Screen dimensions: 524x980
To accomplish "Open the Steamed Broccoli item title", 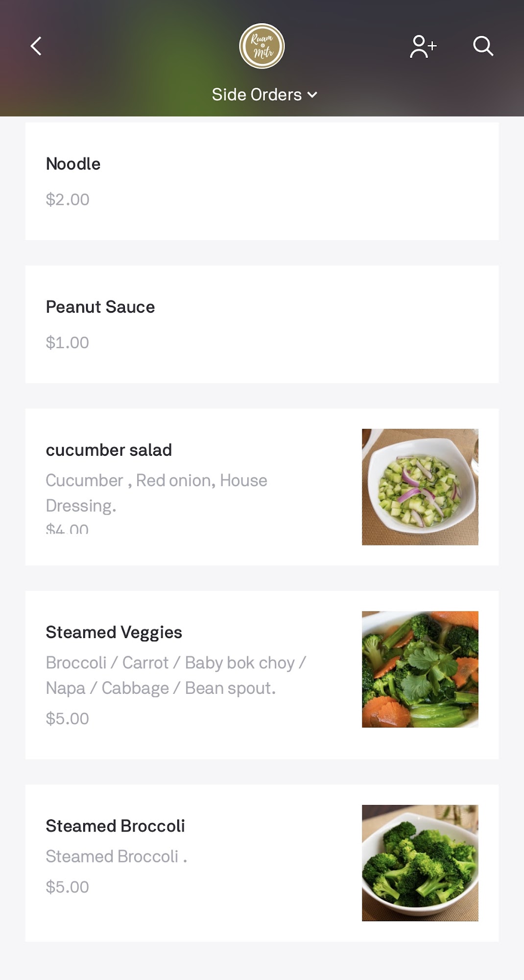I will click(115, 826).
